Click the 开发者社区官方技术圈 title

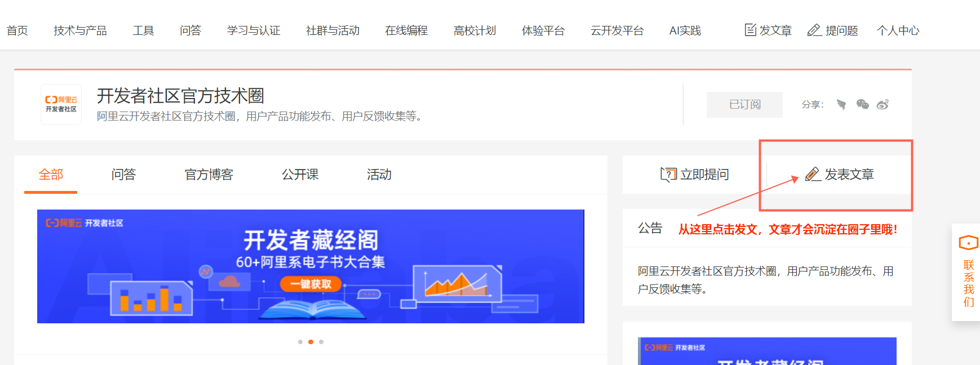click(x=180, y=96)
